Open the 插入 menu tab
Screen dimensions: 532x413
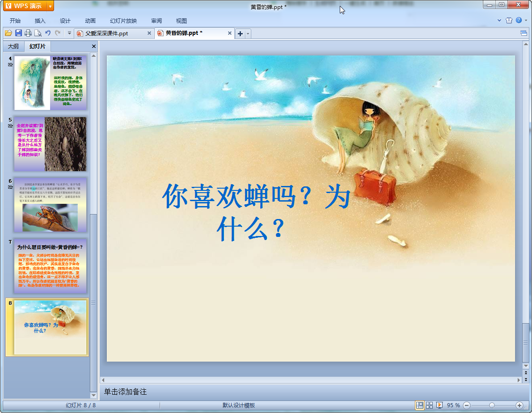pyautogui.click(x=40, y=21)
